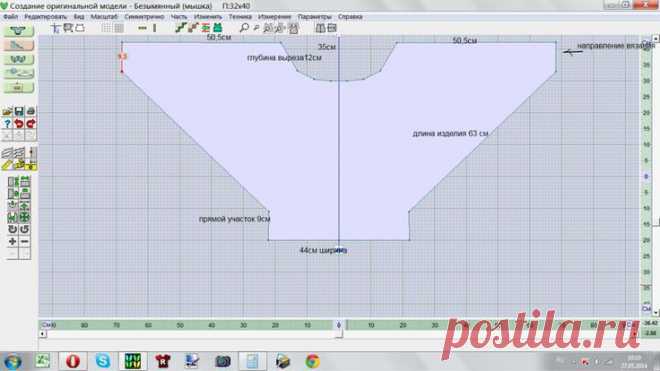The height and width of the screenshot is (371, 660).
Task: Click the blue floppy-disk Save icon
Action: [x=19, y=111]
